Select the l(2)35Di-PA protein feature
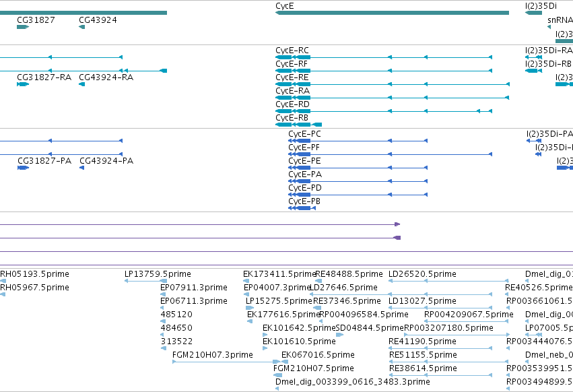Viewport: 573px width, 392px height. pyautogui.click(x=534, y=141)
